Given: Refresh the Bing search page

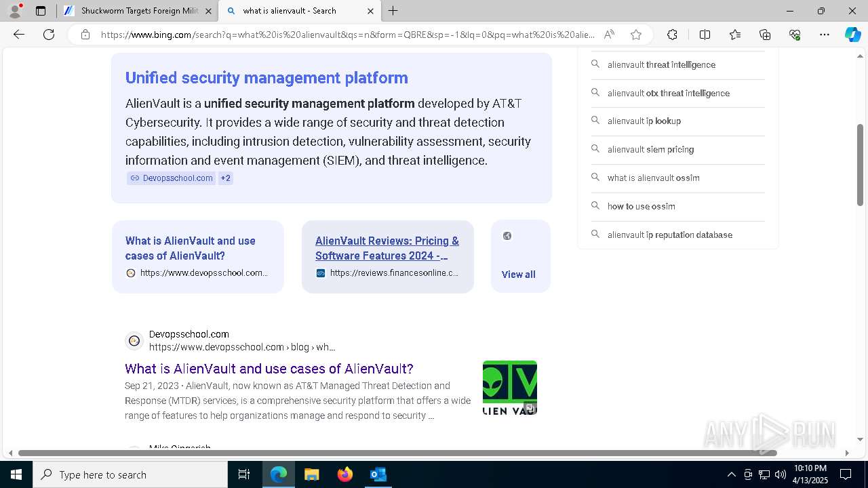Looking at the screenshot, I should coord(49,35).
